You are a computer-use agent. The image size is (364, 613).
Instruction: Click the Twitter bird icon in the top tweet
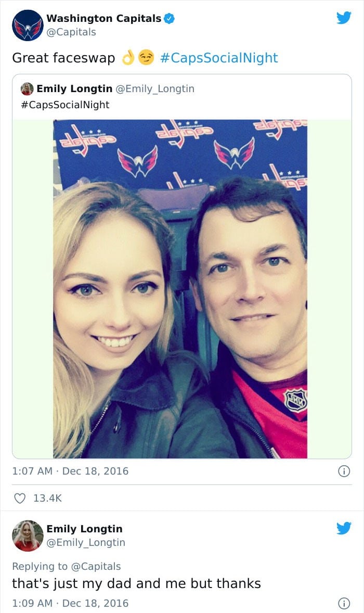(x=344, y=18)
